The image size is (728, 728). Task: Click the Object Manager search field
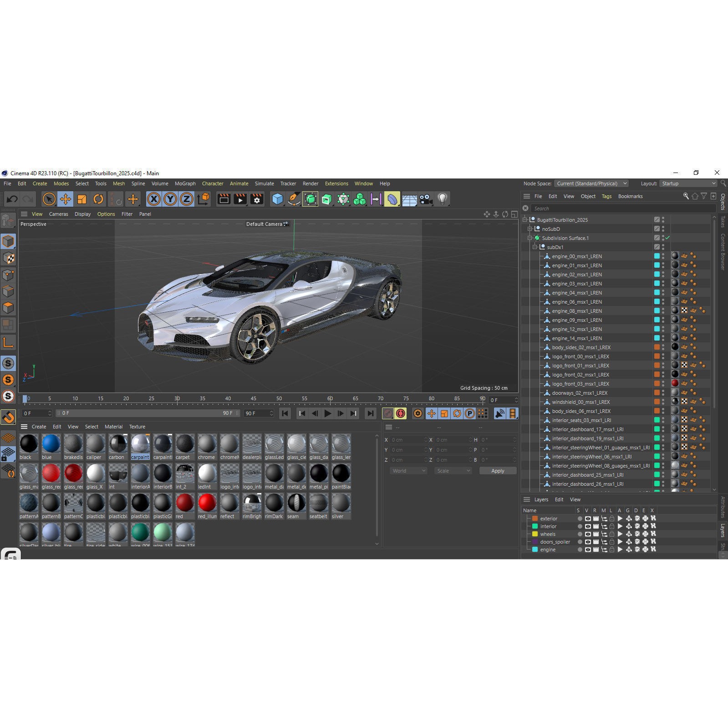(623, 209)
